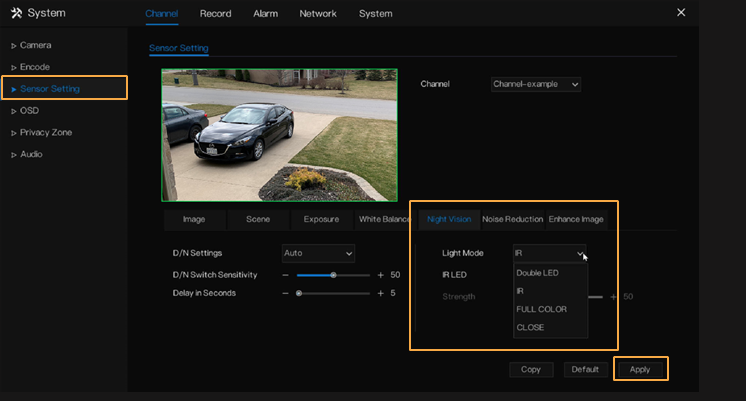Close the System settings window

[x=681, y=13]
